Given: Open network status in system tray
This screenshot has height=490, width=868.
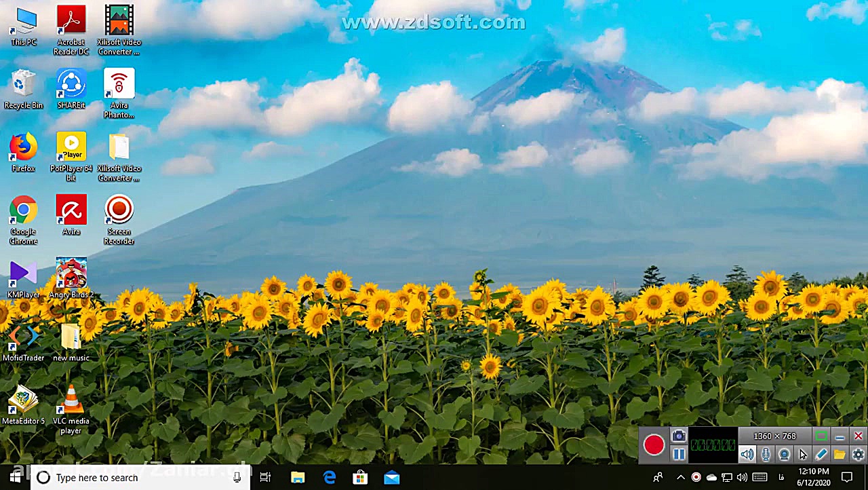Looking at the screenshot, I should pos(727,478).
